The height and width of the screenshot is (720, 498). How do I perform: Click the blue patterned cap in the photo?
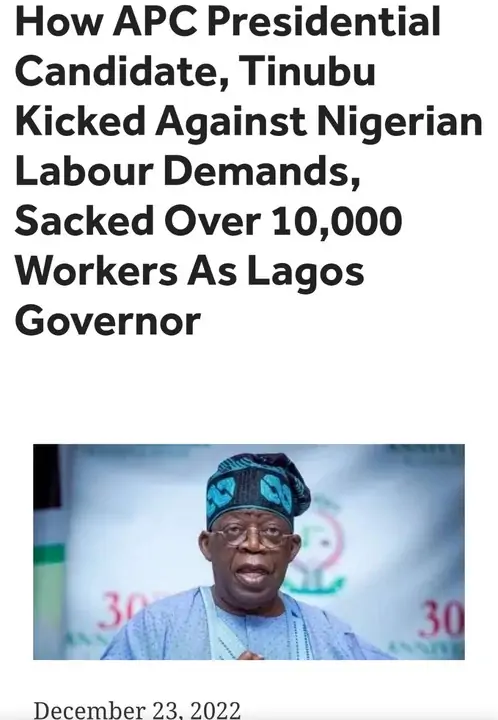(258, 490)
